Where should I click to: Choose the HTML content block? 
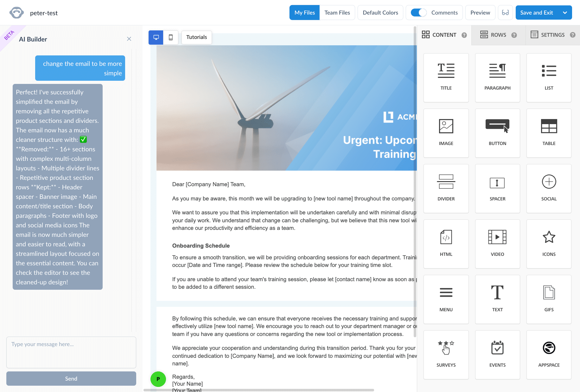pyautogui.click(x=446, y=244)
